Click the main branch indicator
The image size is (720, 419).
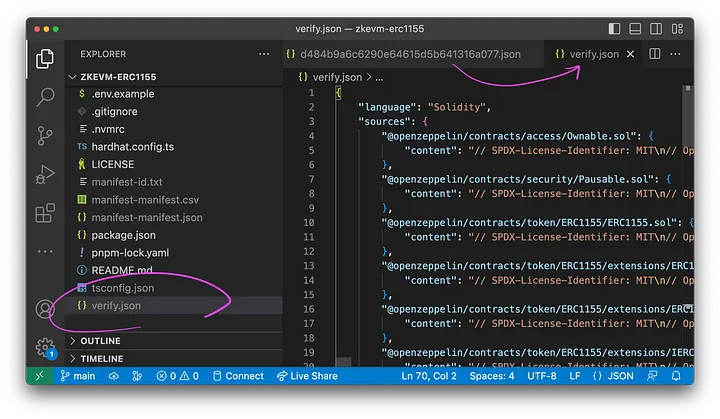click(78, 376)
